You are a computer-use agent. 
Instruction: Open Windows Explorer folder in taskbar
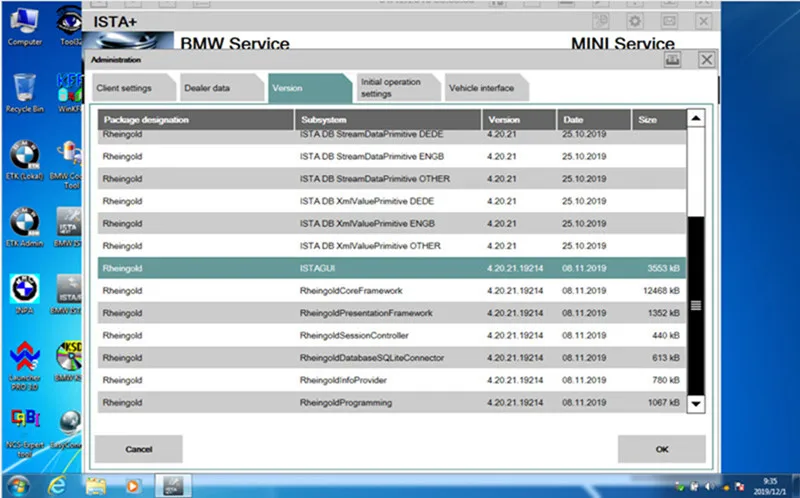pyautogui.click(x=95, y=484)
